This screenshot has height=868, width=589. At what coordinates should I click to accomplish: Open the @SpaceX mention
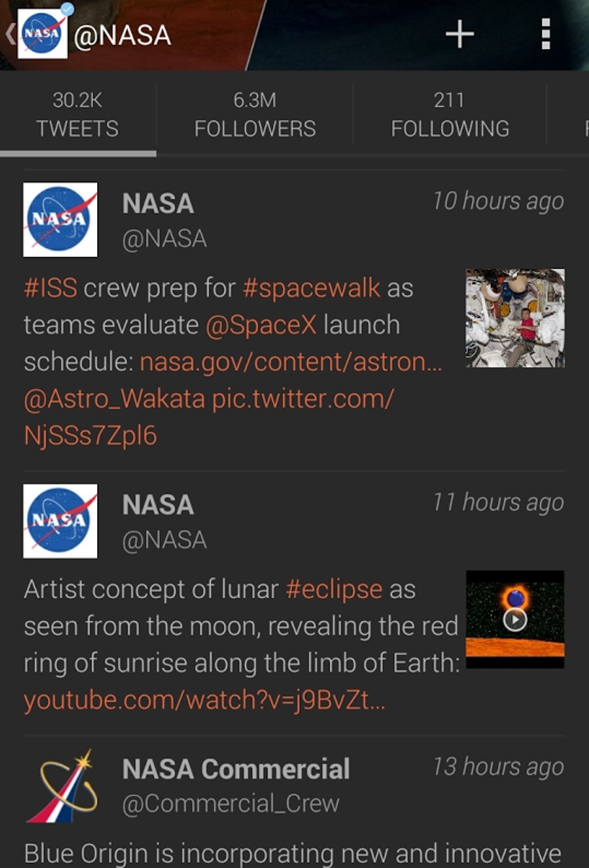pos(261,325)
